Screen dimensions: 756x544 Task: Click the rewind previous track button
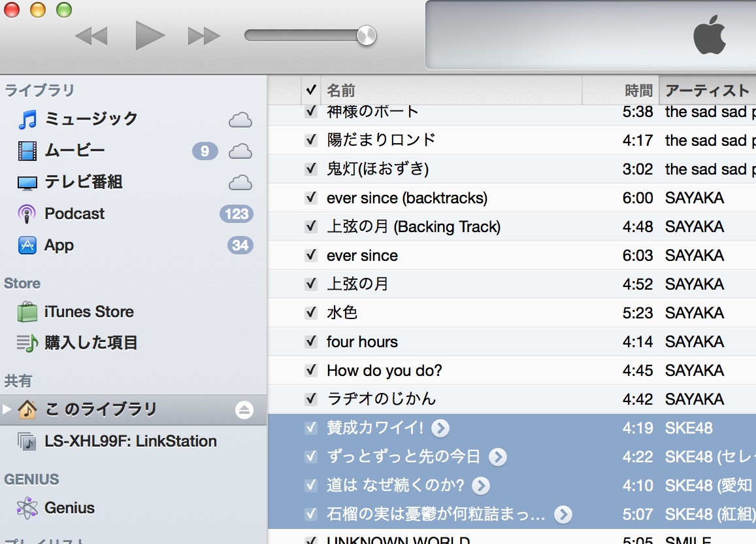[91, 36]
